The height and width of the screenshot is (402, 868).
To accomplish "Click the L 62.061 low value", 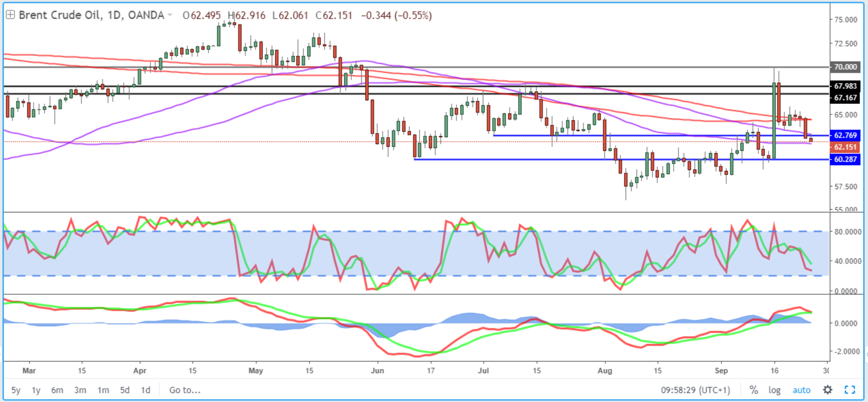I will pyautogui.click(x=290, y=15).
